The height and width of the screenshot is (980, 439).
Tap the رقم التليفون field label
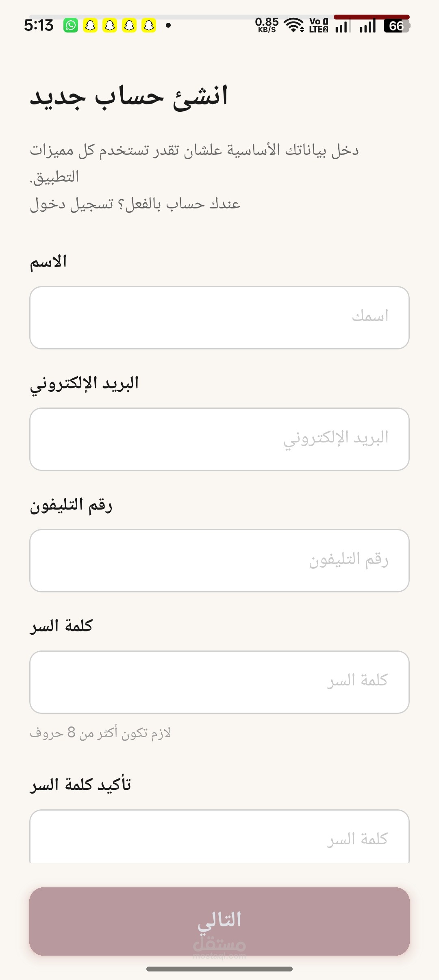(x=71, y=505)
